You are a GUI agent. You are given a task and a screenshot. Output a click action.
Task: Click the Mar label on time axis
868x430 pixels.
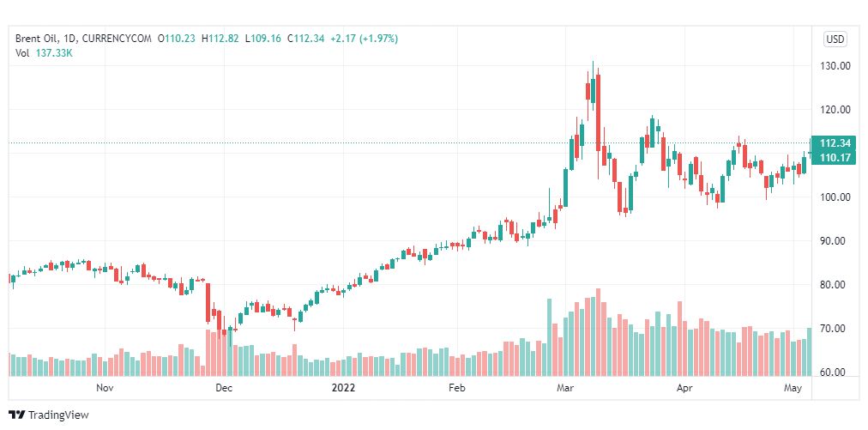coord(566,388)
